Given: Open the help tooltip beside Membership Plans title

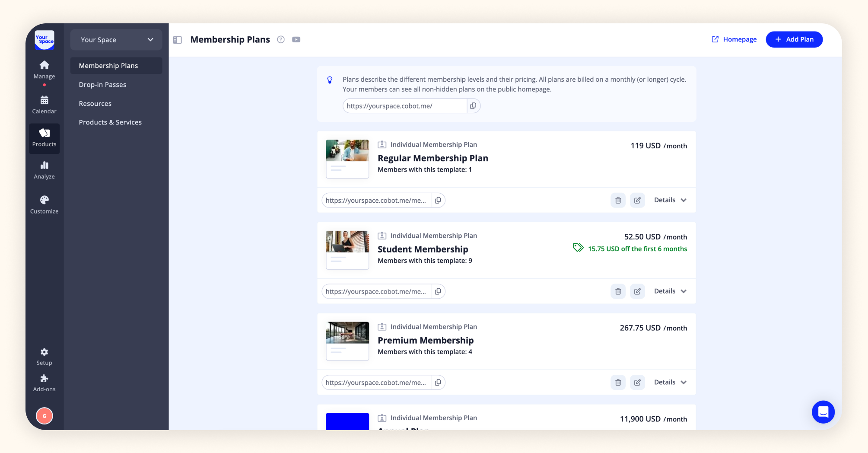Looking at the screenshot, I should pyautogui.click(x=280, y=39).
